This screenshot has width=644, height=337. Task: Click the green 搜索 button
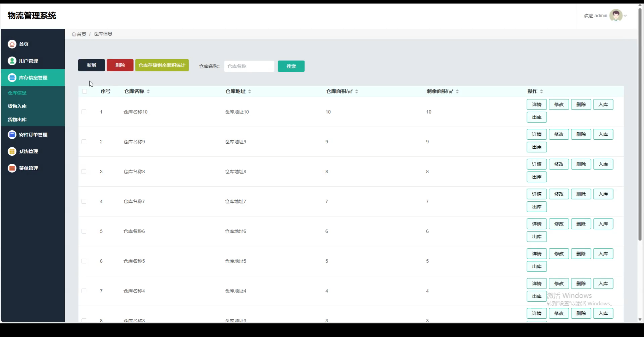[291, 66]
